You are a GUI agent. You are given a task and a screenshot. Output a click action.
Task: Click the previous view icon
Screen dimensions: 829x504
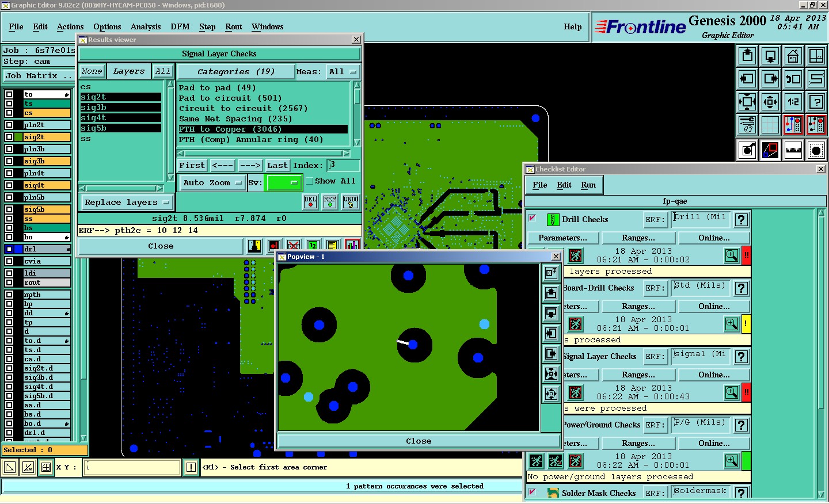(x=793, y=79)
